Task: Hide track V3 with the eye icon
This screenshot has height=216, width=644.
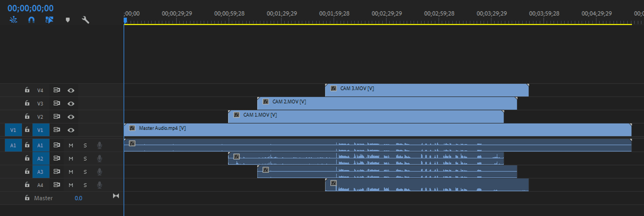Action: 71,103
